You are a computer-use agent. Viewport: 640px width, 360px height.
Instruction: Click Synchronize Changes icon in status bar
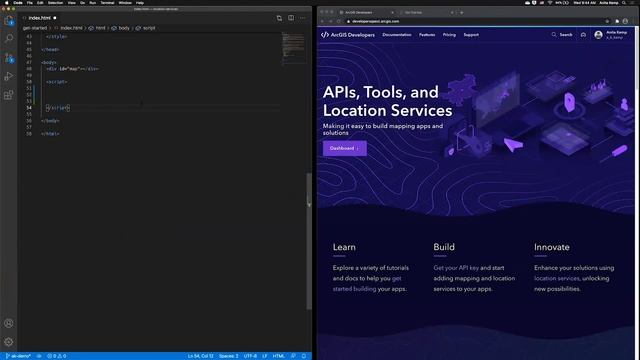coord(39,356)
